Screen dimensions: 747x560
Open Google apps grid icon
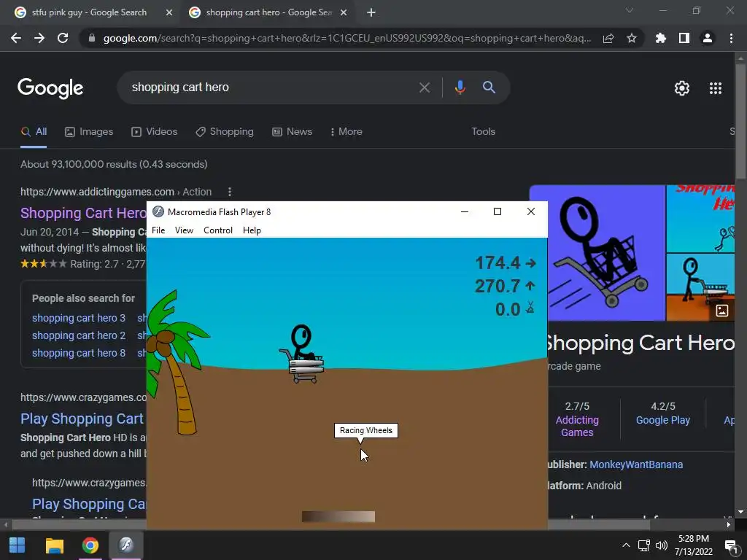coord(716,88)
